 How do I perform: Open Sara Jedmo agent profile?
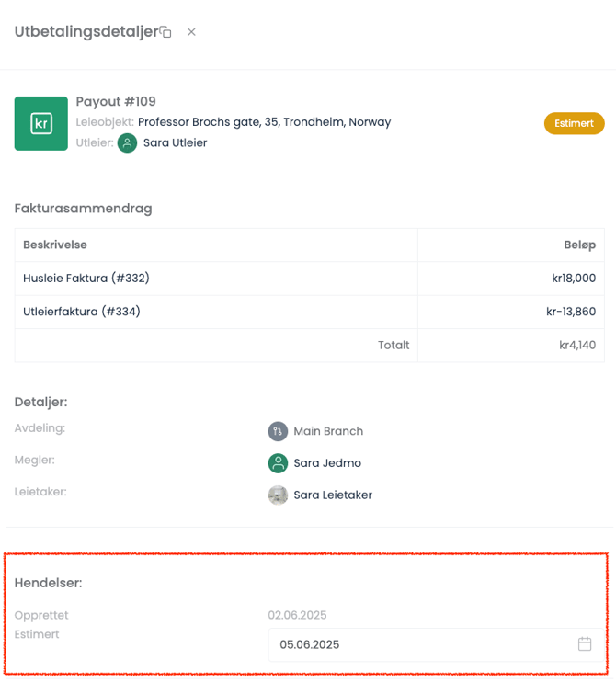[325, 463]
